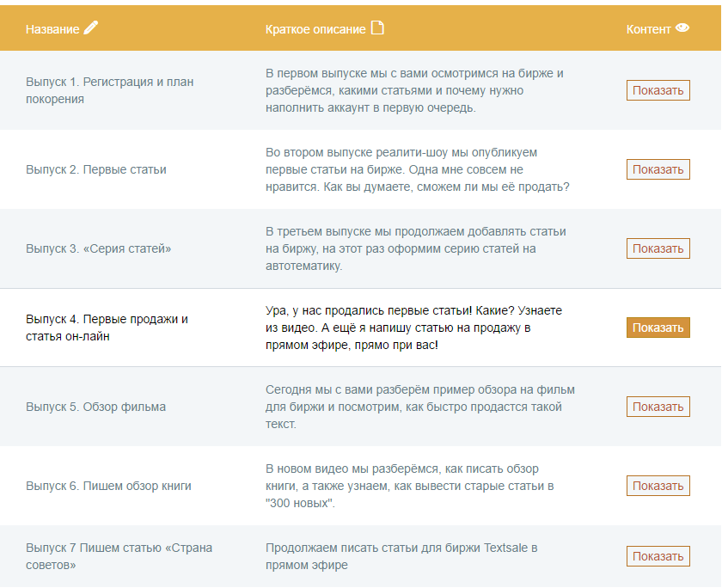Show content for Выпуск 2 Первые статьи
Viewport: 722px width, 588px height.
658,169
